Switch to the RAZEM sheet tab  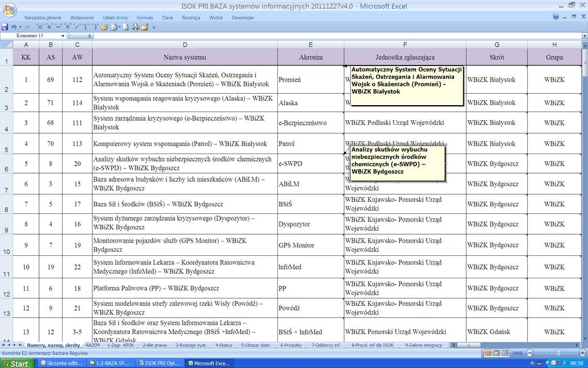(92, 345)
